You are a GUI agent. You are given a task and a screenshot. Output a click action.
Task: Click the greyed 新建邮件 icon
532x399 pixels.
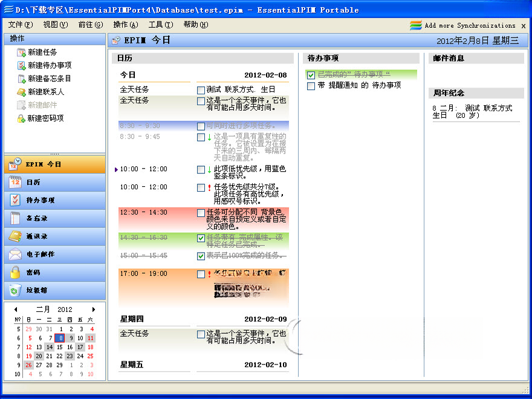pyautogui.click(x=21, y=105)
